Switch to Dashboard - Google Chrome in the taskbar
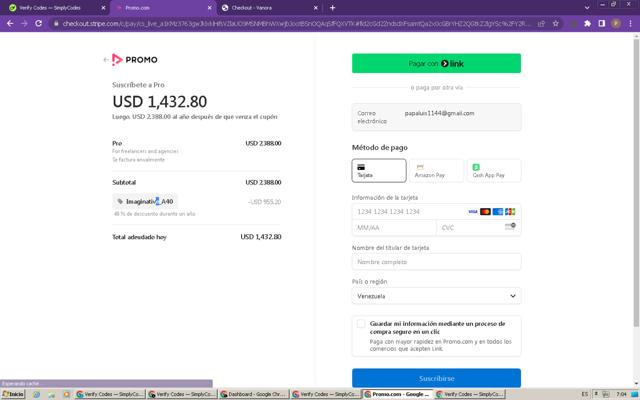640x400 pixels. 254,394
